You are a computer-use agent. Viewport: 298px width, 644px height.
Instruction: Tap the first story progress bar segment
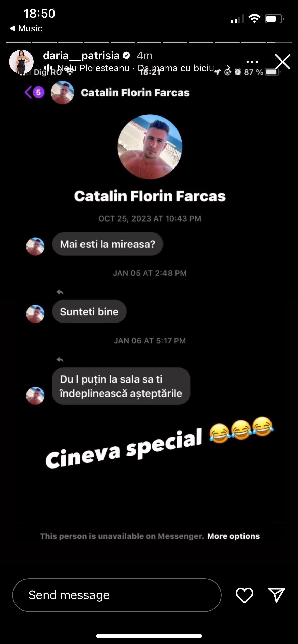(19, 42)
